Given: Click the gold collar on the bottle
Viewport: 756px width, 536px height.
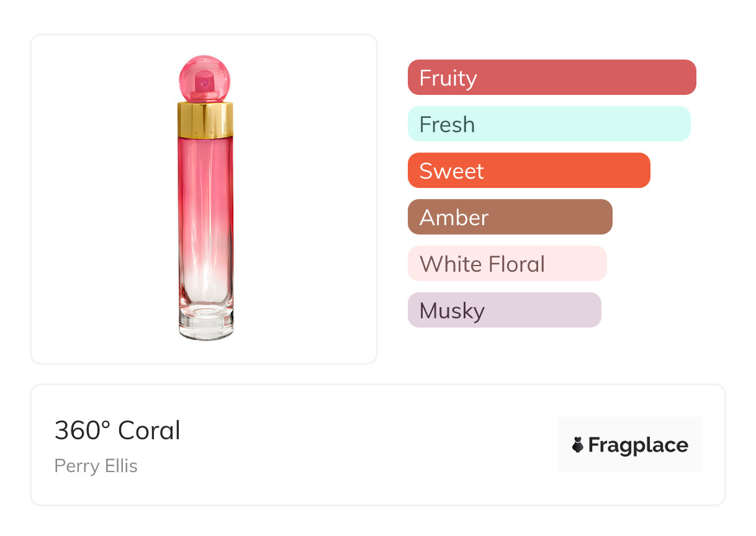Looking at the screenshot, I should tap(205, 120).
